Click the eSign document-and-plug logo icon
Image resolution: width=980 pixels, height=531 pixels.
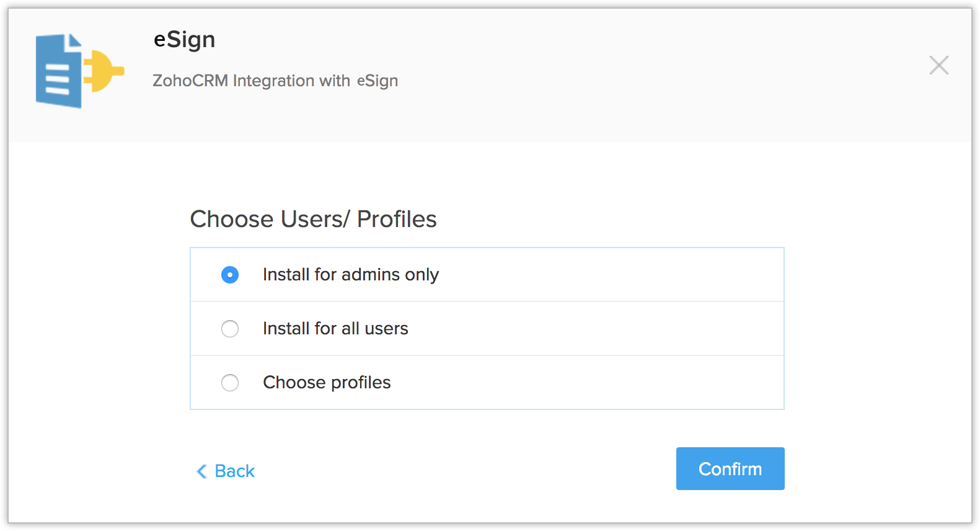pyautogui.click(x=79, y=71)
